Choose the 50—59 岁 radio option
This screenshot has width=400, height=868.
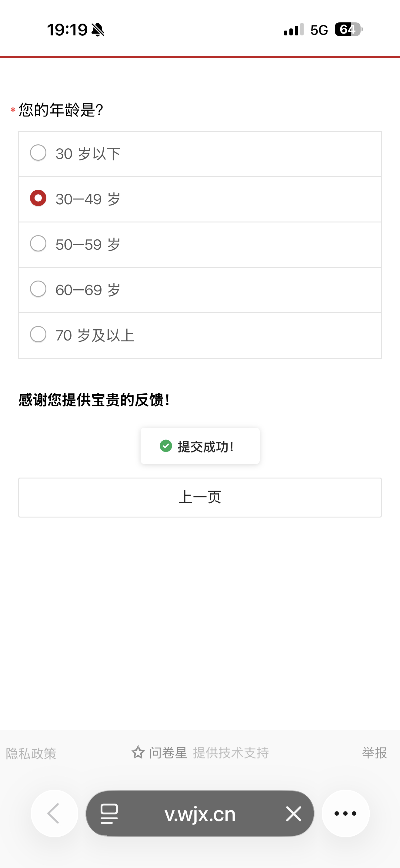tap(38, 244)
